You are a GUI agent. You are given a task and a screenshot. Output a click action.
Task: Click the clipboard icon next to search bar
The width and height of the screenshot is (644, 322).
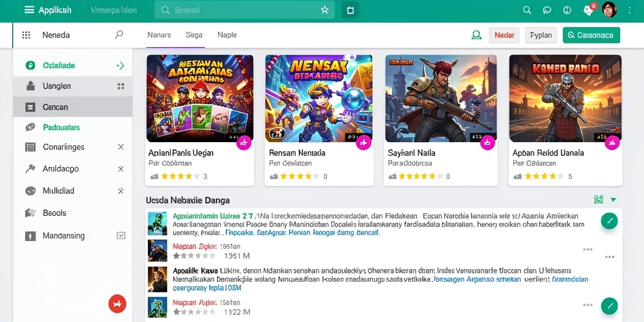[x=350, y=10]
